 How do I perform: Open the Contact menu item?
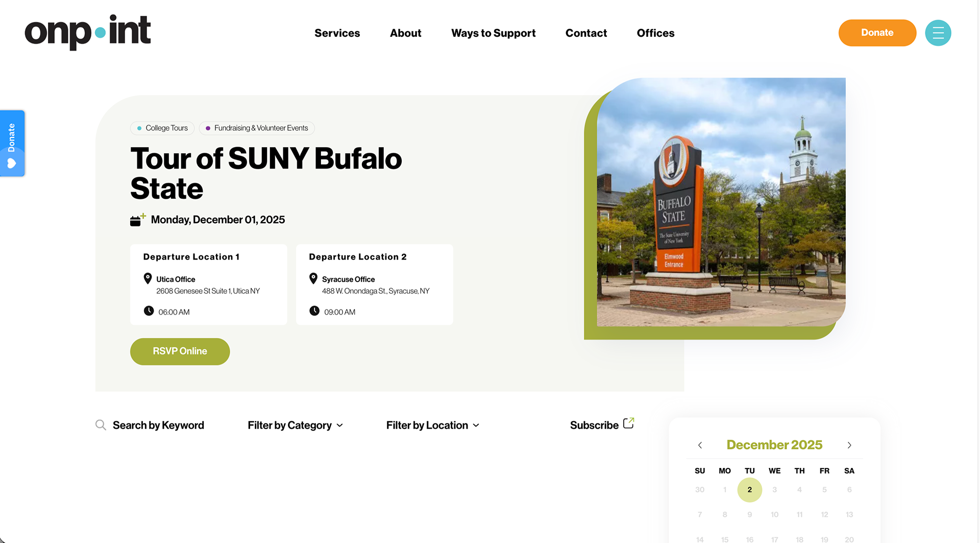[x=586, y=33]
